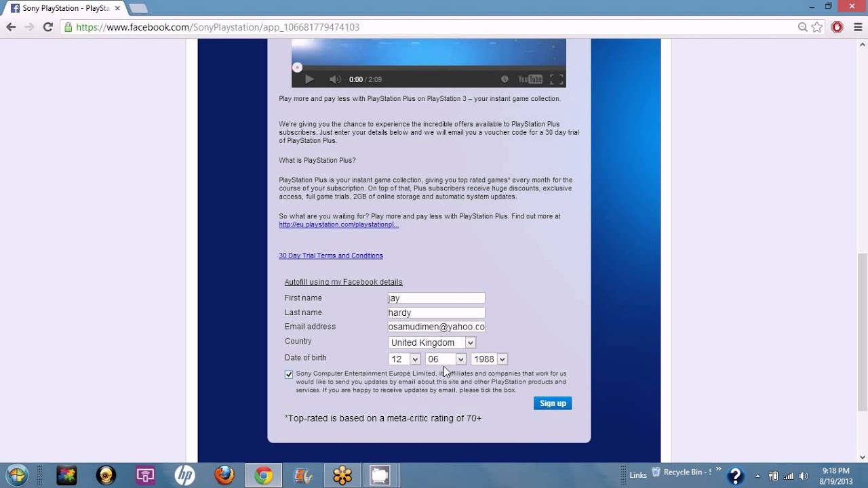
Task: Click the zoom magnifier icon in address bar
Action: (x=803, y=27)
